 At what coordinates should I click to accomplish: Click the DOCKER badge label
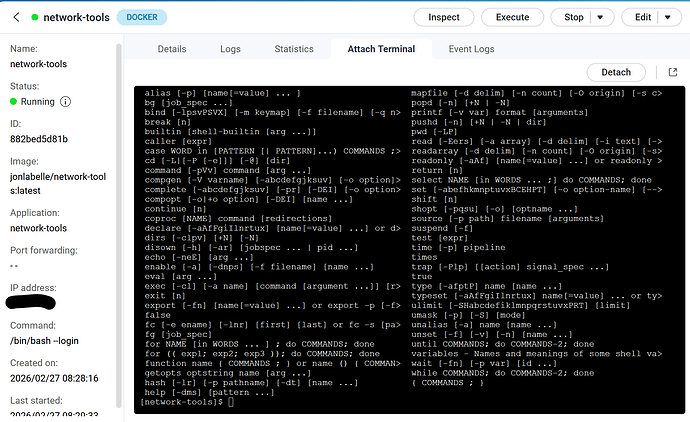click(141, 18)
